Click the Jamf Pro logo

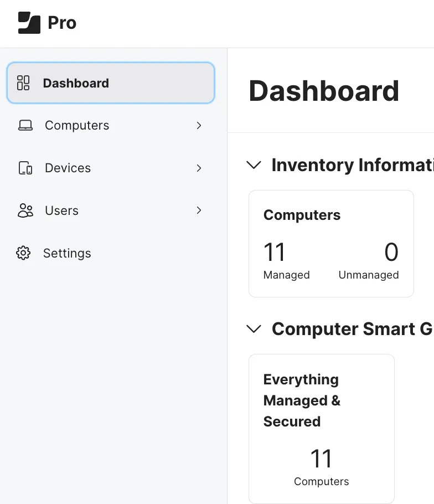pyautogui.click(x=47, y=23)
